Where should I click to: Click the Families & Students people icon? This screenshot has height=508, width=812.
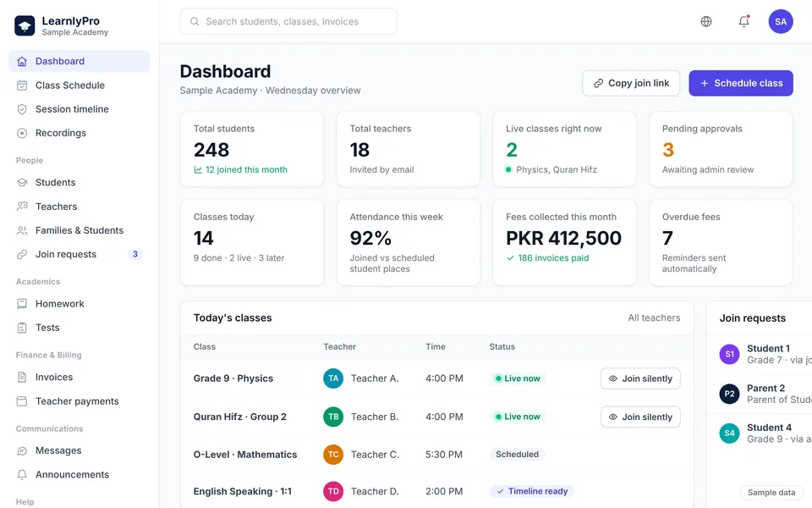22,230
